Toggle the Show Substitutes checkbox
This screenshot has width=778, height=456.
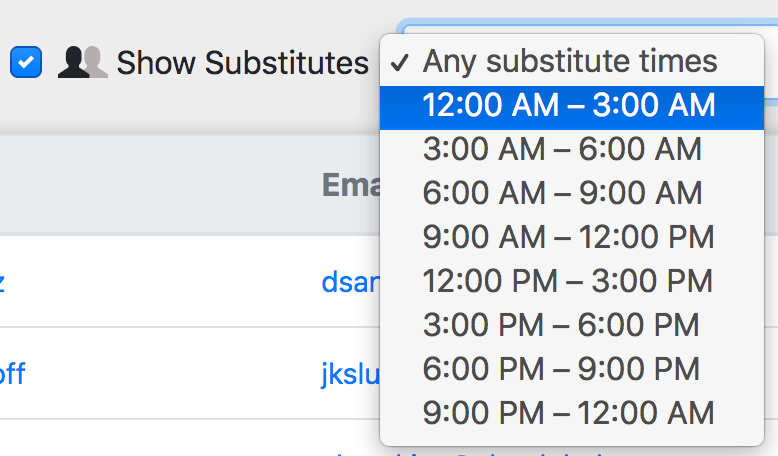[x=26, y=62]
